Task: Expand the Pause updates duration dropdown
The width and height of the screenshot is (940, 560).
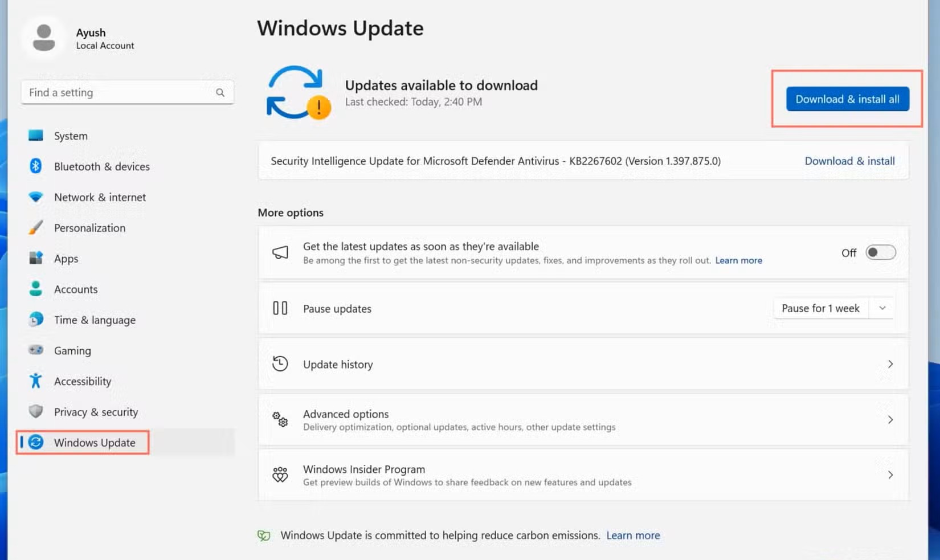Action: coord(882,308)
